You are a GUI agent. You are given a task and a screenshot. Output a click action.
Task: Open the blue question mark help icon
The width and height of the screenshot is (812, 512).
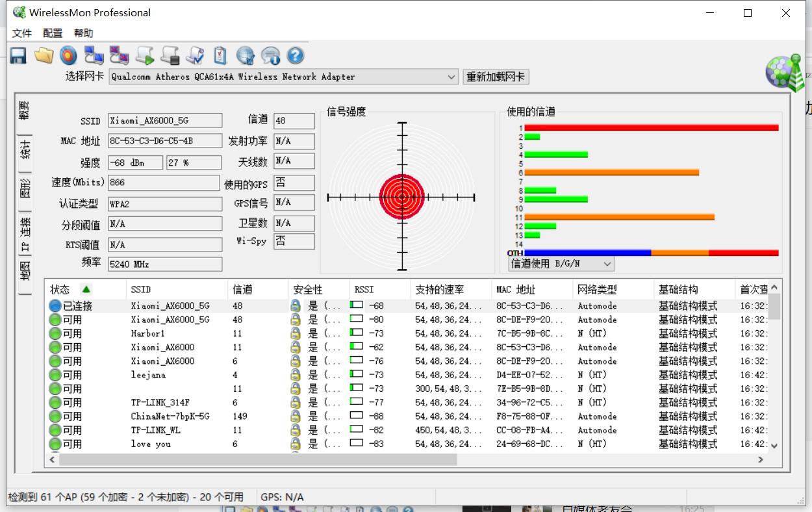point(296,55)
